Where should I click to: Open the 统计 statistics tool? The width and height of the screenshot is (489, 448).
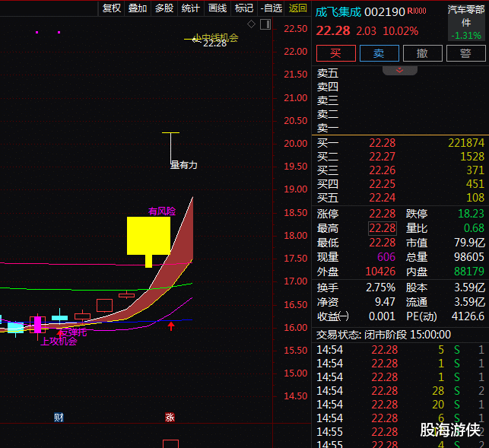point(191,8)
